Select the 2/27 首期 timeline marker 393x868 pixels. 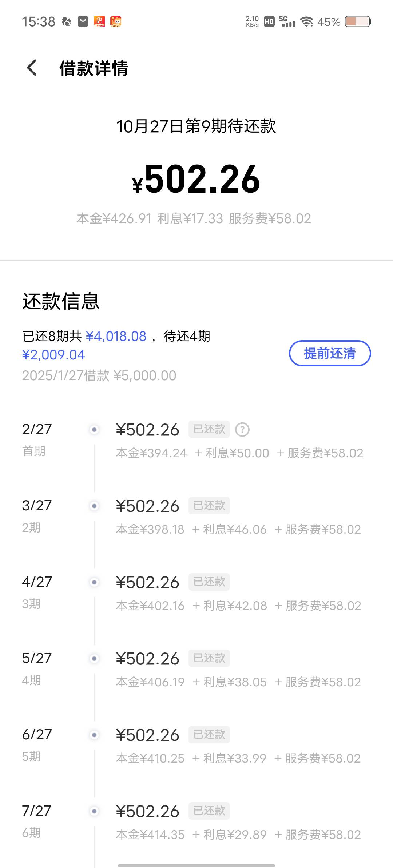94,430
